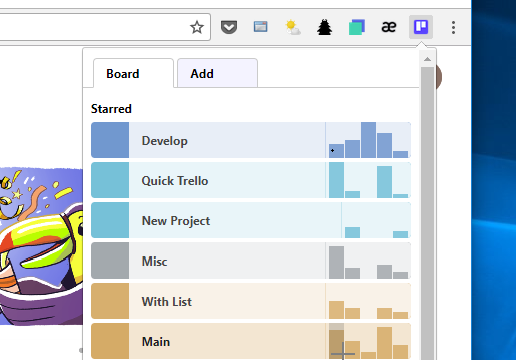Click the black tree extension icon
516x360 pixels.
click(x=324, y=27)
